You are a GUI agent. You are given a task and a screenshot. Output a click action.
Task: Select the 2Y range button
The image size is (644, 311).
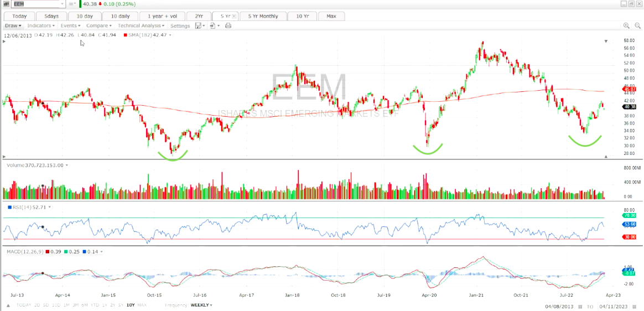coord(113,305)
